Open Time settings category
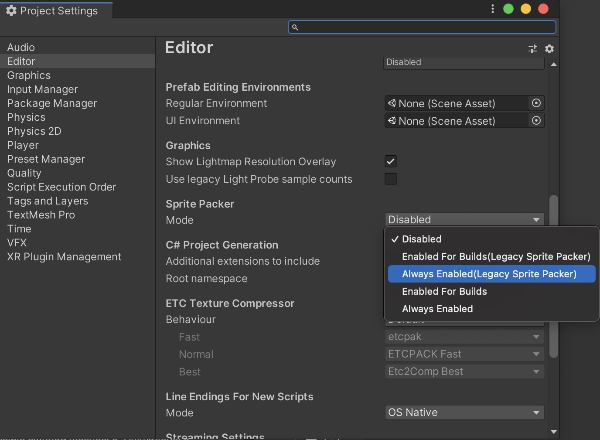Screen dimensions: 600x440 [77, 229]
